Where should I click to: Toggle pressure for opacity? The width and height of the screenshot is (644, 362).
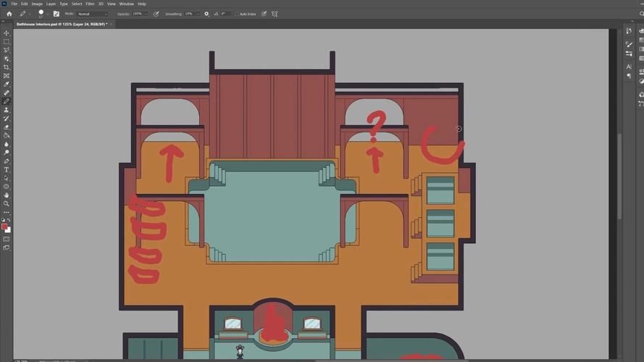[156, 14]
